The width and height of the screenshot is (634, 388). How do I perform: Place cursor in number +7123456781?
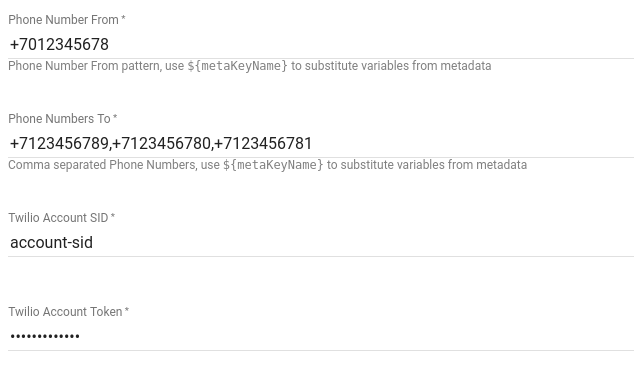(263, 143)
